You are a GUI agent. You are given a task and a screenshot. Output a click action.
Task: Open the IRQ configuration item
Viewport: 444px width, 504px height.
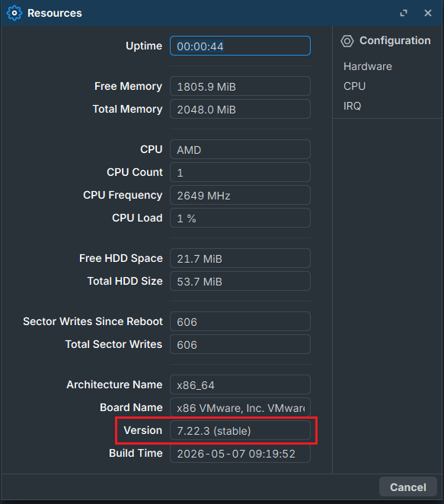pos(352,106)
